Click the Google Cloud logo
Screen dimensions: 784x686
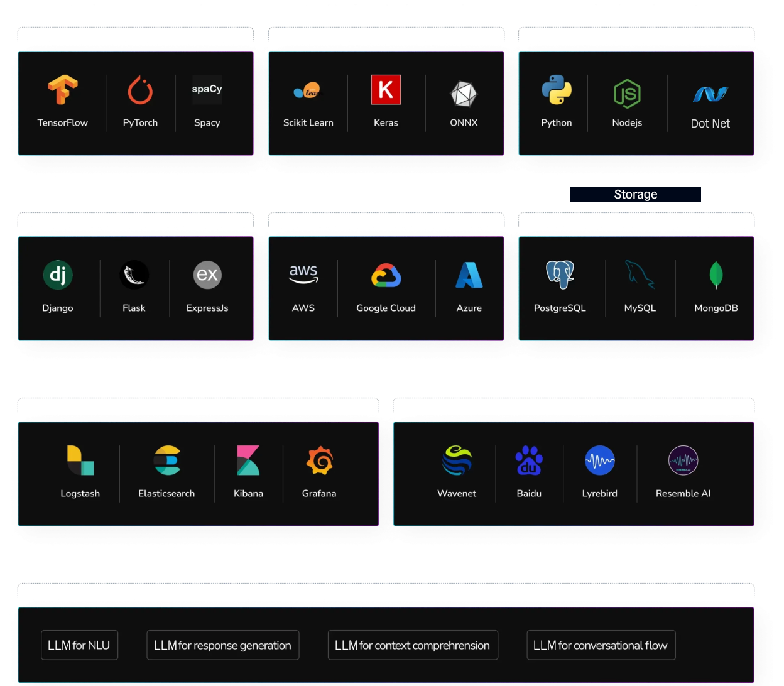click(x=386, y=275)
